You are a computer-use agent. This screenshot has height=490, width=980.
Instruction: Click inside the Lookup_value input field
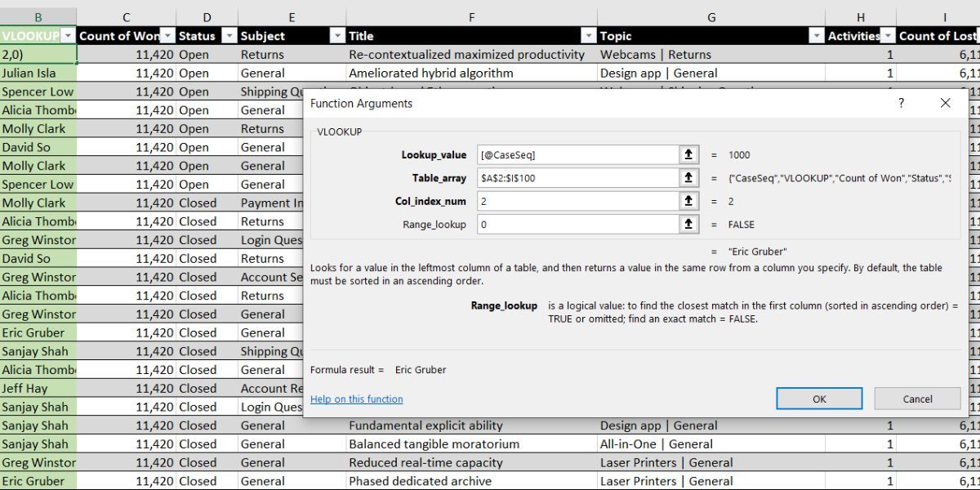577,154
